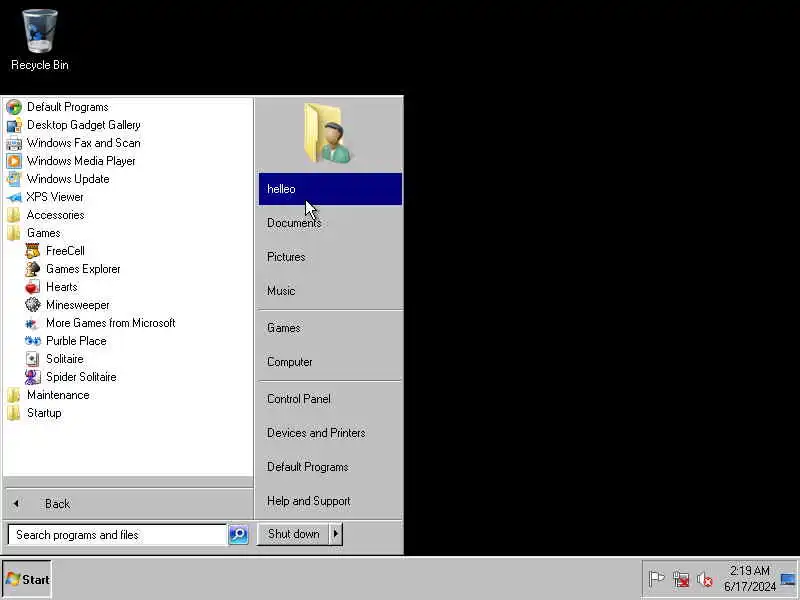
Task: Click the Hearts game icon
Action: tap(33, 287)
